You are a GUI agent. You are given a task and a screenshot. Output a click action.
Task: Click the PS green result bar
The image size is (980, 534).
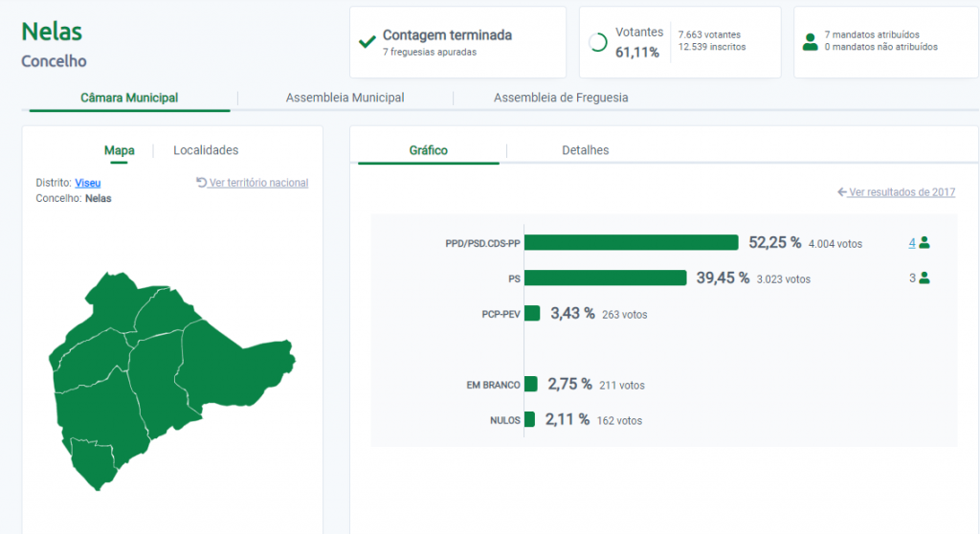pyautogui.click(x=605, y=278)
